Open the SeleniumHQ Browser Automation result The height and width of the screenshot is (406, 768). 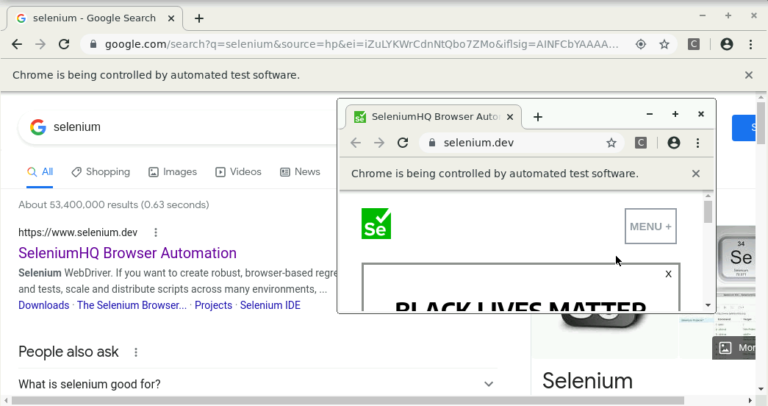click(x=127, y=253)
